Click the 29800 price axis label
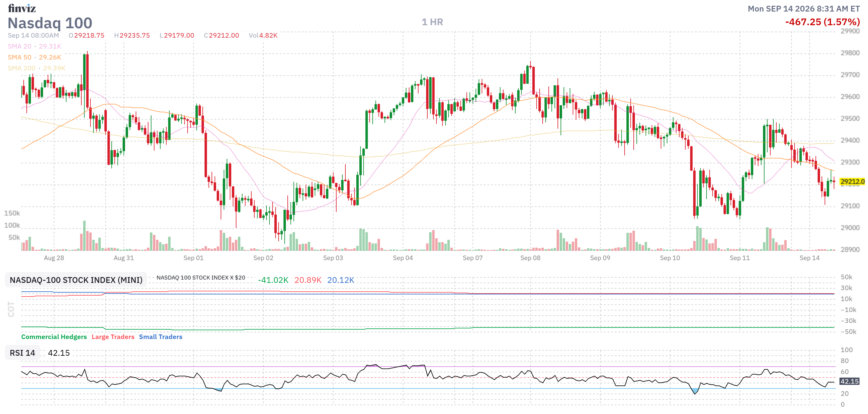Image resolution: width=868 pixels, height=414 pixels. click(x=850, y=53)
